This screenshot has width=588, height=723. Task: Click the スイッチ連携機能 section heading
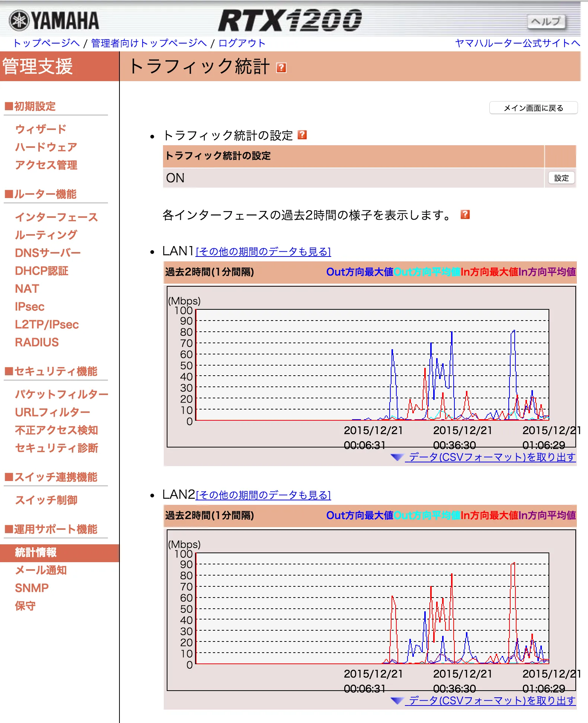[x=51, y=477]
